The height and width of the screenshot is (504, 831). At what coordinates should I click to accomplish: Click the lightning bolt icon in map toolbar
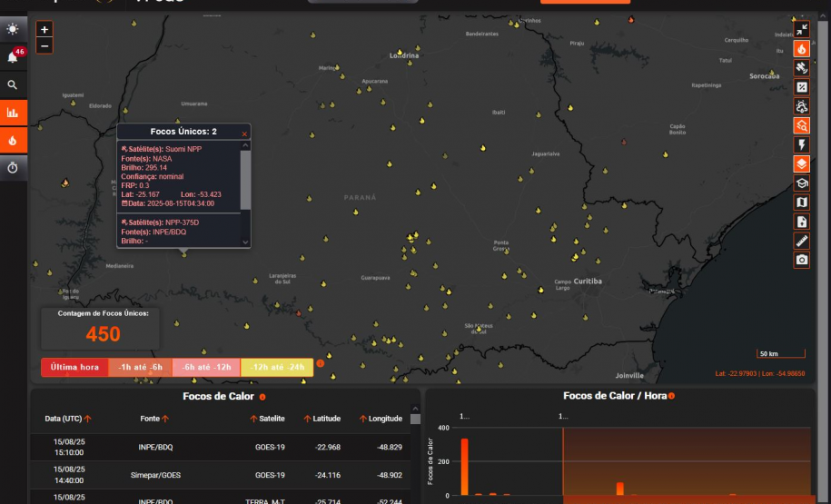pos(802,145)
